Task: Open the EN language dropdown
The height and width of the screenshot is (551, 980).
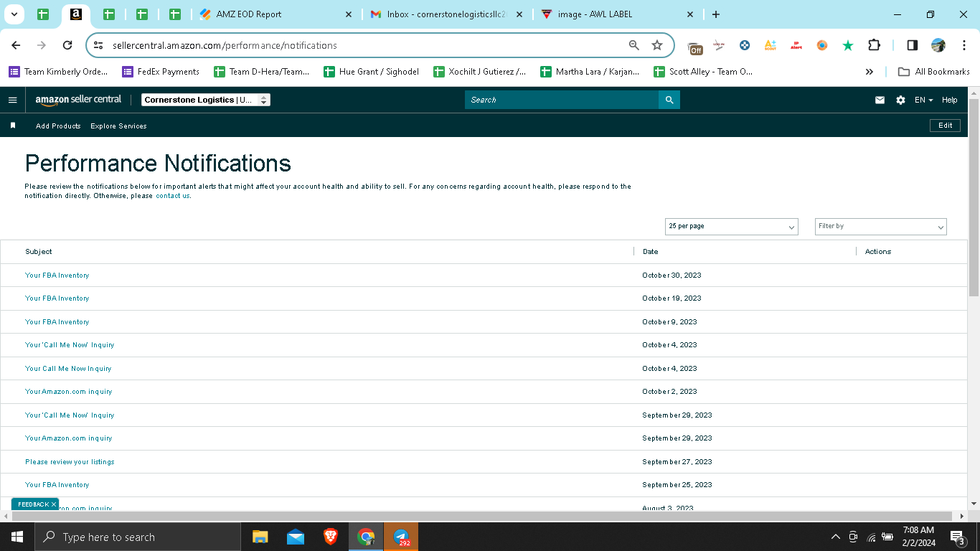Action: click(x=924, y=100)
